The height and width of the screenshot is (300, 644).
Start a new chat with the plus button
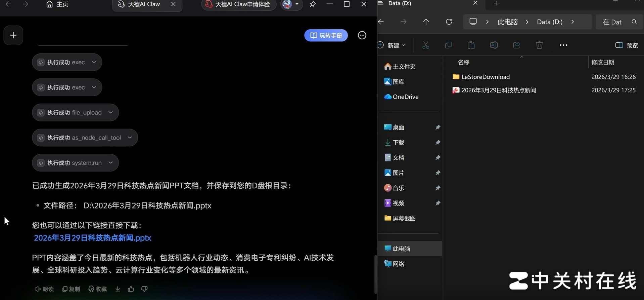tap(13, 35)
